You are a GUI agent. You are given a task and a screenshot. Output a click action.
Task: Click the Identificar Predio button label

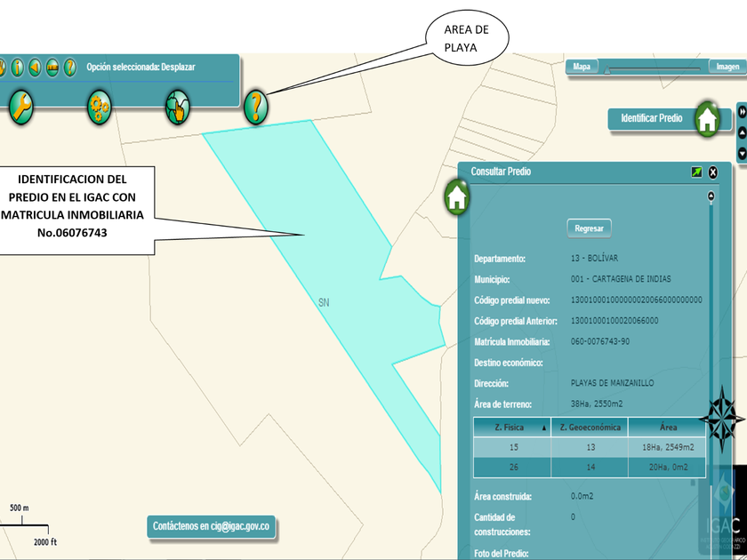tap(651, 118)
